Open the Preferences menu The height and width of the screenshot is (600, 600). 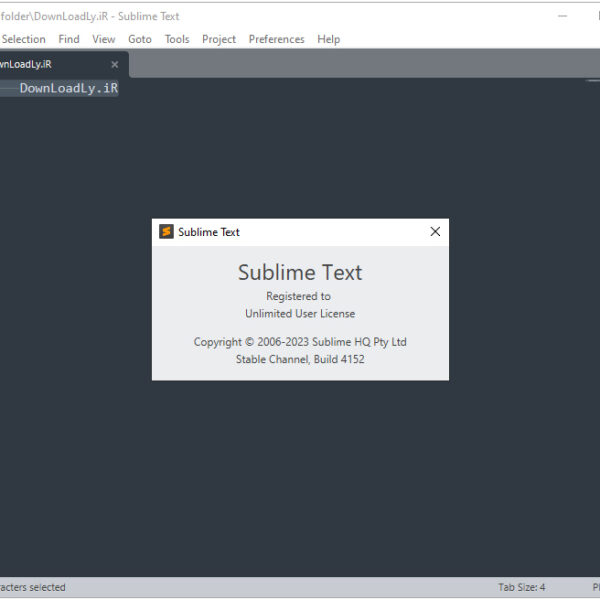pos(276,39)
